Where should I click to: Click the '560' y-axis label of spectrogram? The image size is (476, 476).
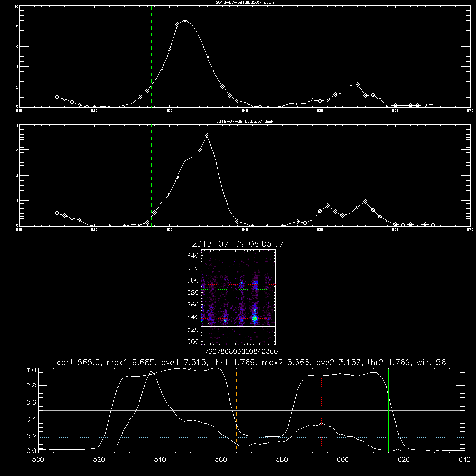(x=193, y=305)
